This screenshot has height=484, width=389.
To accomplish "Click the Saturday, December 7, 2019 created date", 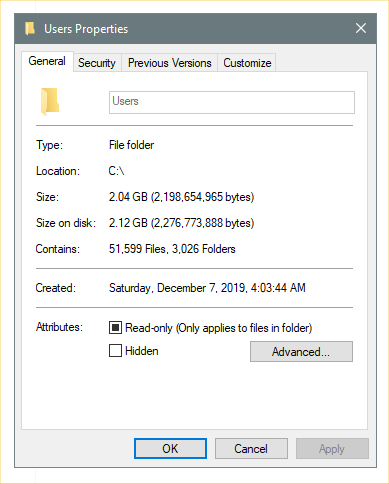I will [x=207, y=288].
